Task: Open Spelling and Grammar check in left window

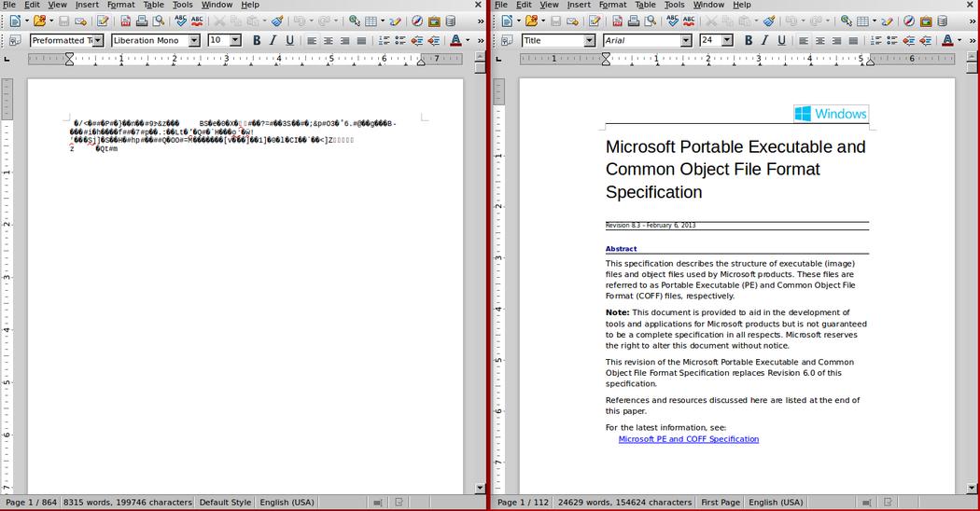Action: point(181,21)
